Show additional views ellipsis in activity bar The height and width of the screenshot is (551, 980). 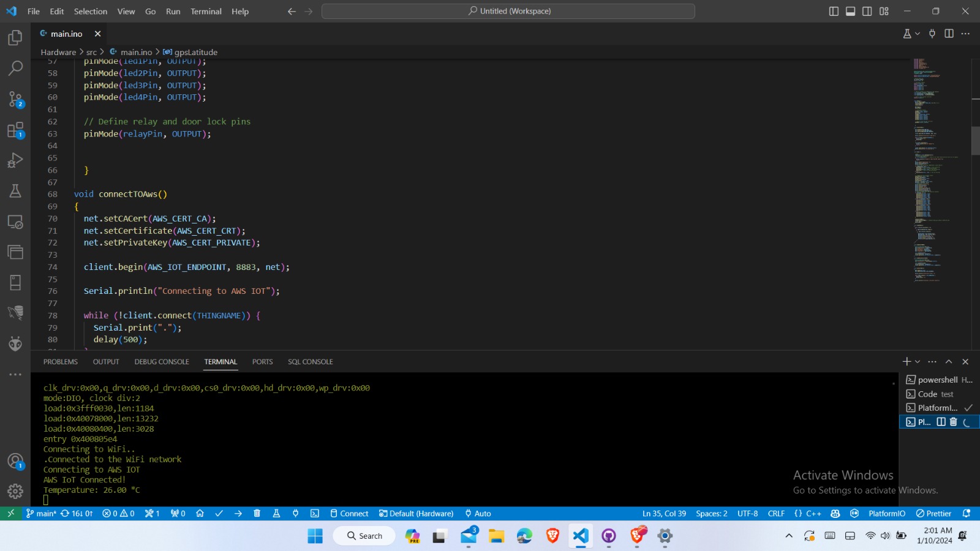click(15, 374)
